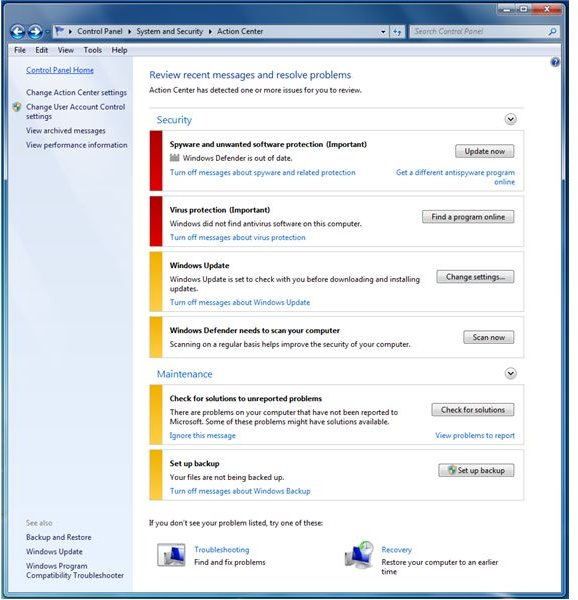The height and width of the screenshot is (600, 578).
Task: Open Windows Program Compatibility Troubleshooter link
Action: pos(75,571)
